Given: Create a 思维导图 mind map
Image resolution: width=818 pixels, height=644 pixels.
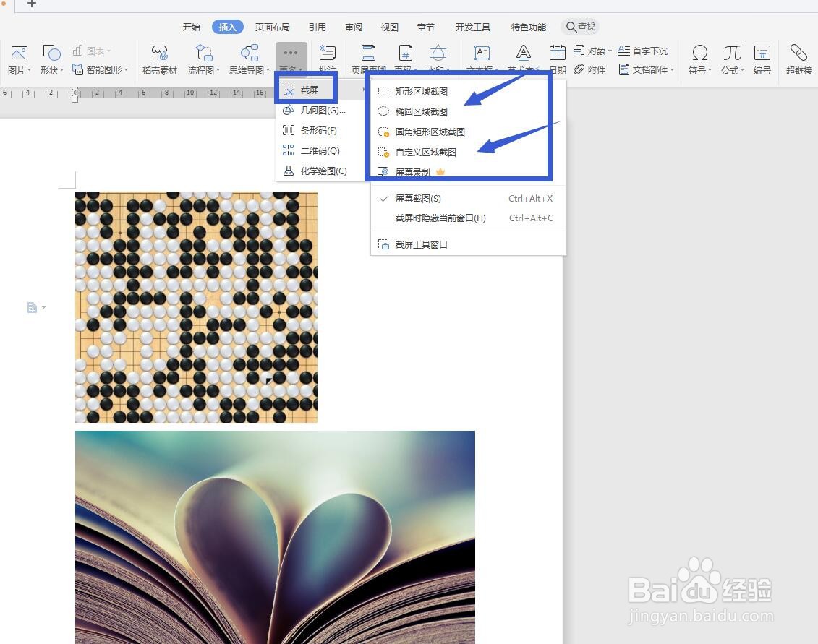Looking at the screenshot, I should (249, 59).
